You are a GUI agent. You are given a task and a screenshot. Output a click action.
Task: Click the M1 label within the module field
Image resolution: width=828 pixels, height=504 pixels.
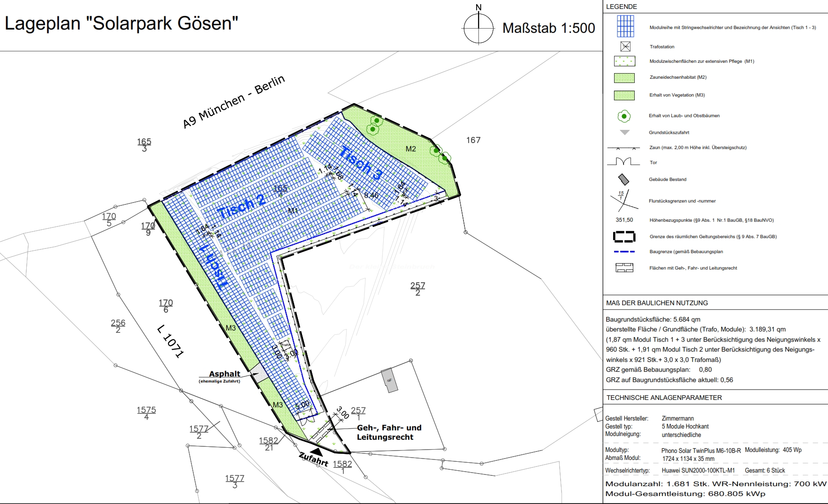(293, 211)
